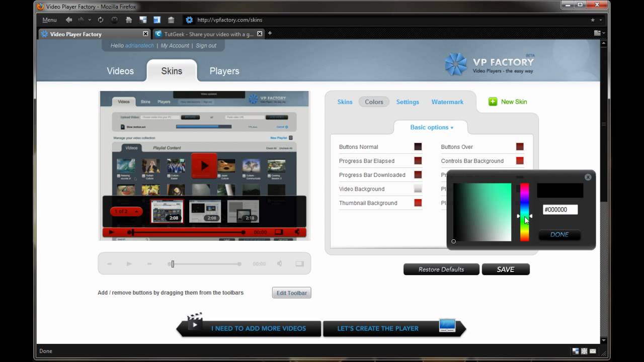
Task: Click the My Account link
Action: tap(175, 45)
